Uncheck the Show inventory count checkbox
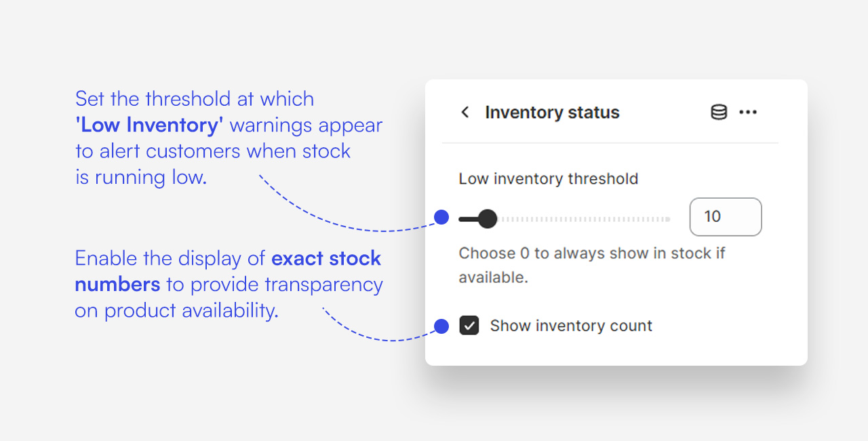Viewport: 868px width, 441px height. click(469, 326)
